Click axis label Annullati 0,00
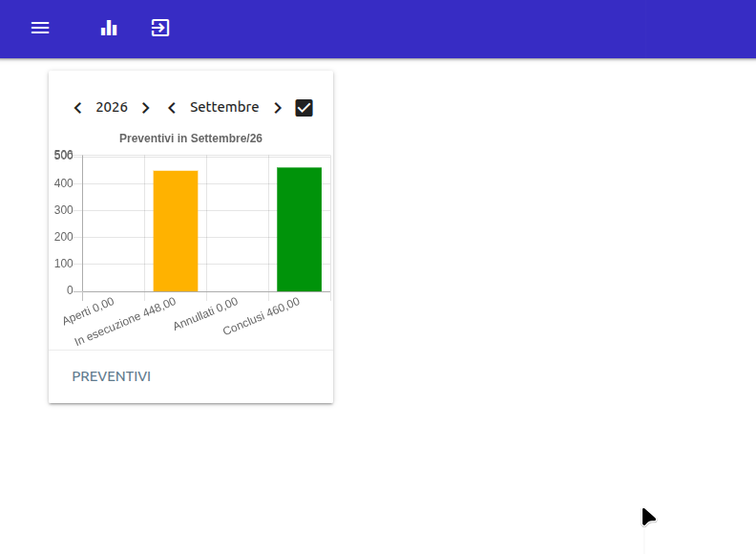Screen dimensions: 756x554 click(x=205, y=313)
